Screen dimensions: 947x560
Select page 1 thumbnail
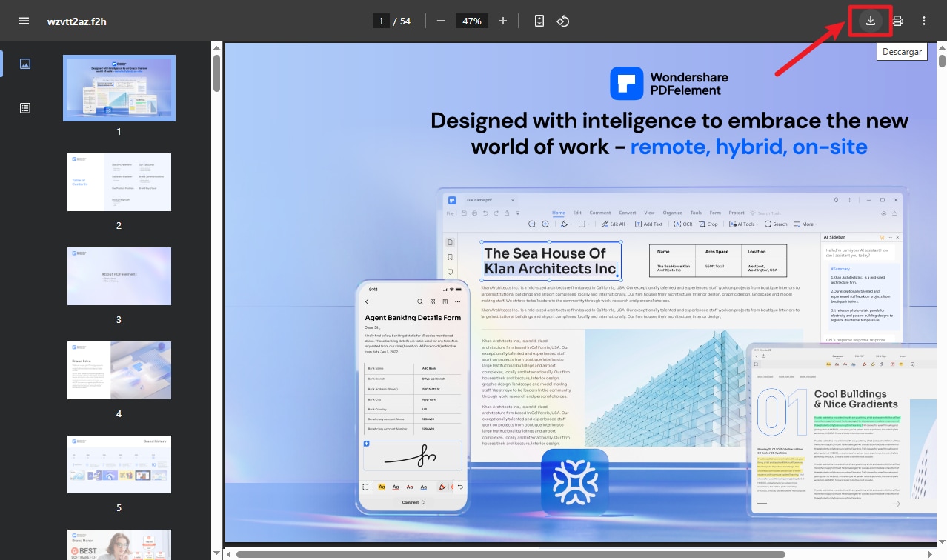pos(119,88)
